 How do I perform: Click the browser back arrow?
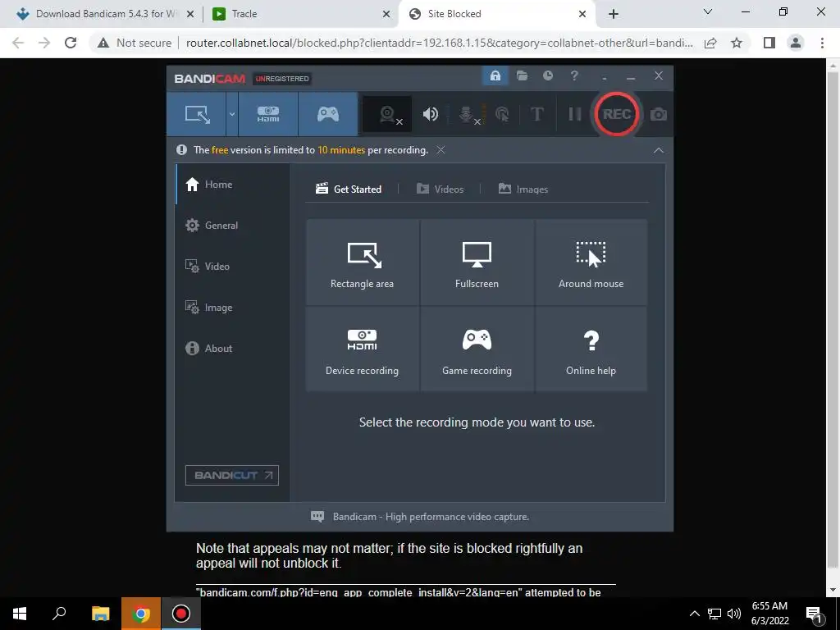(18, 43)
